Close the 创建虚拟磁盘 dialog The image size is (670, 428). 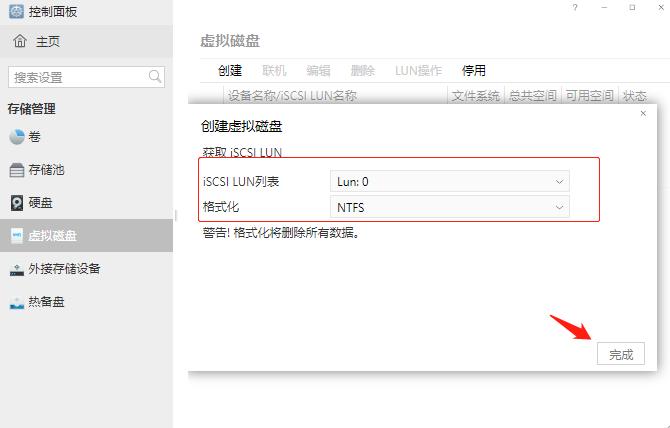click(643, 113)
